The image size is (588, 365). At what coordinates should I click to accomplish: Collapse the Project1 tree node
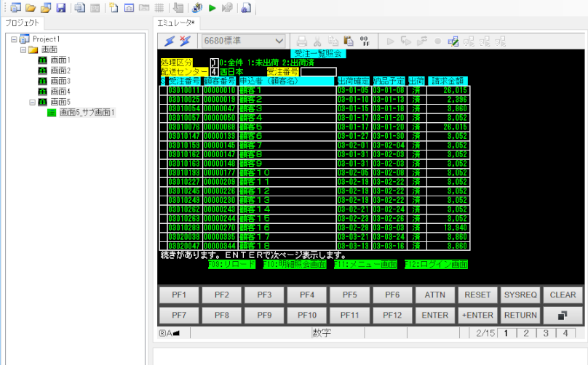pyautogui.click(x=14, y=39)
